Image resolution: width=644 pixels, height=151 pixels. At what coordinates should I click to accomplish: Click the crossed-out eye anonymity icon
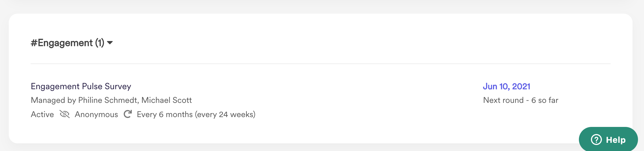click(65, 114)
